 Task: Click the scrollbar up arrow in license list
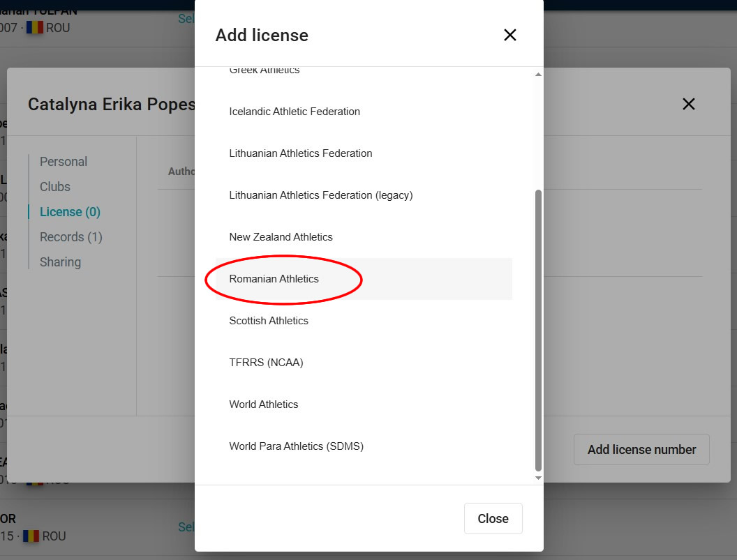pos(538,74)
